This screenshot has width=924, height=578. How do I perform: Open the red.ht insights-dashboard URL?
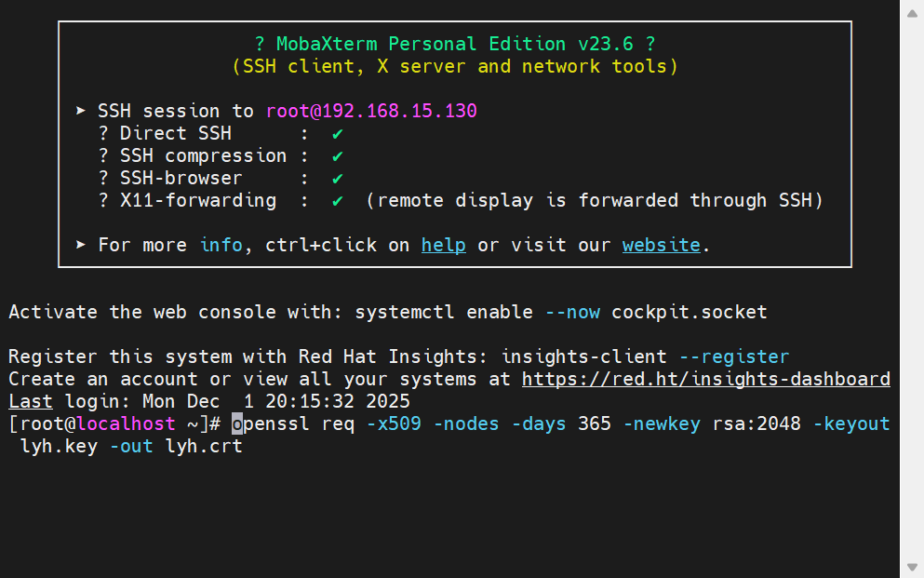[x=706, y=380]
